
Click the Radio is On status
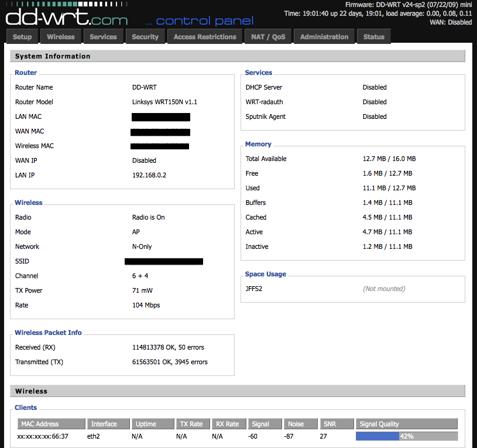(x=149, y=217)
